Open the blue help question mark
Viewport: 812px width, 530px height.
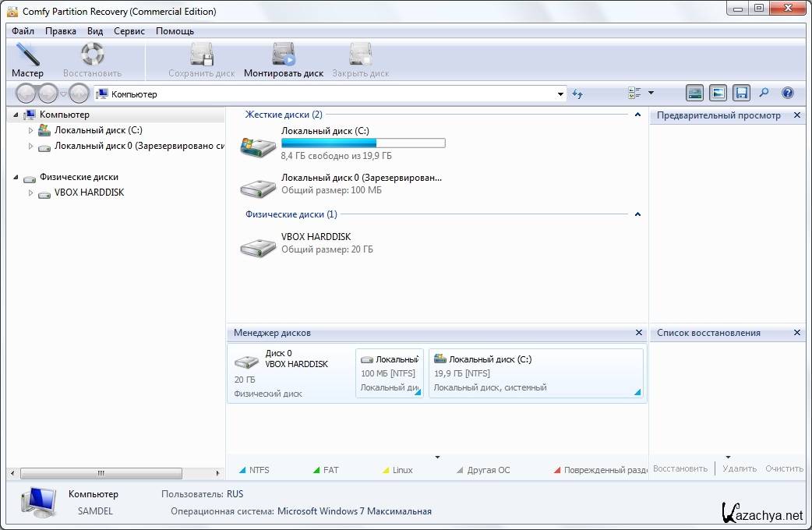[x=787, y=94]
